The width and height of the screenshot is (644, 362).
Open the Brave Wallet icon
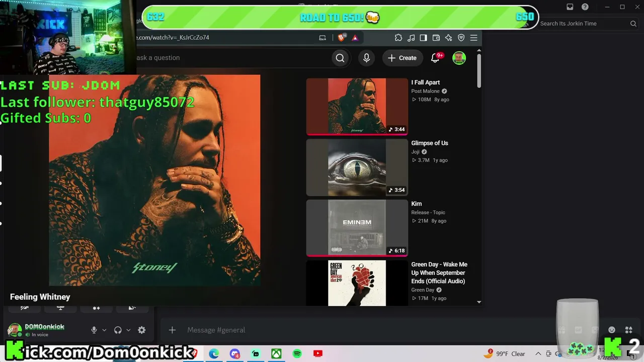click(x=436, y=38)
